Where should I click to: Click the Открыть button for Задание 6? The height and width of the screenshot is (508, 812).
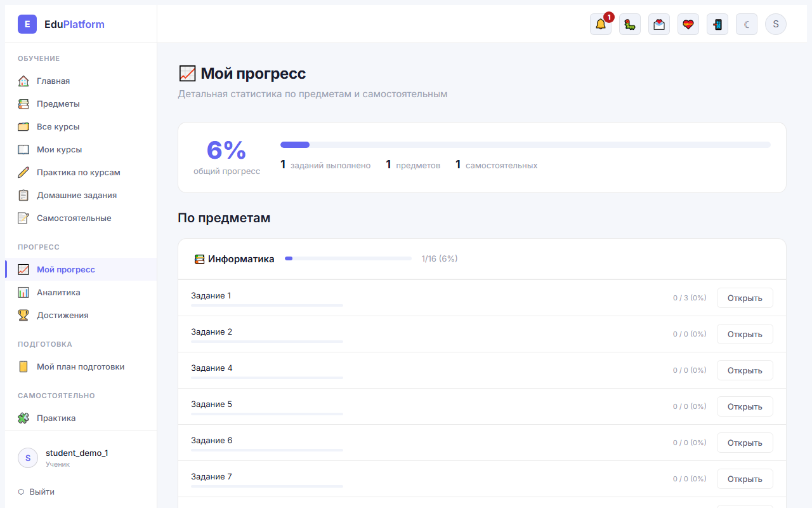click(745, 443)
